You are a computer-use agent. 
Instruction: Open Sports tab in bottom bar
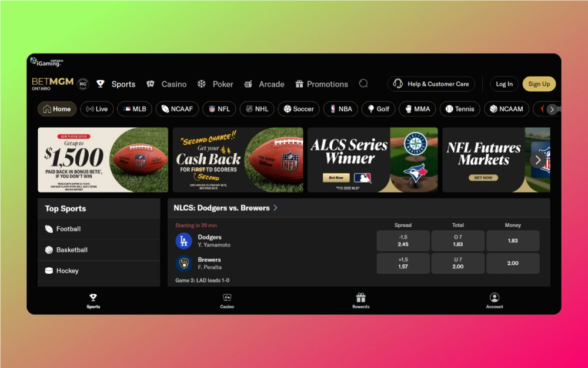[93, 301]
